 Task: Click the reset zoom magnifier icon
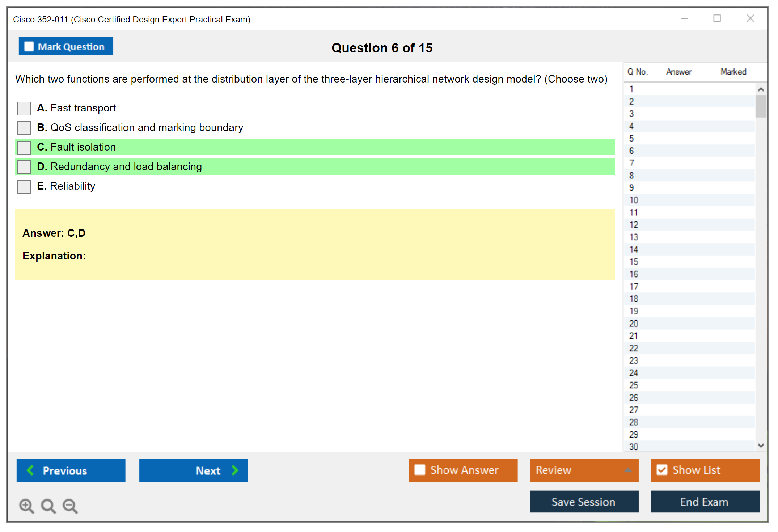pyautogui.click(x=48, y=506)
